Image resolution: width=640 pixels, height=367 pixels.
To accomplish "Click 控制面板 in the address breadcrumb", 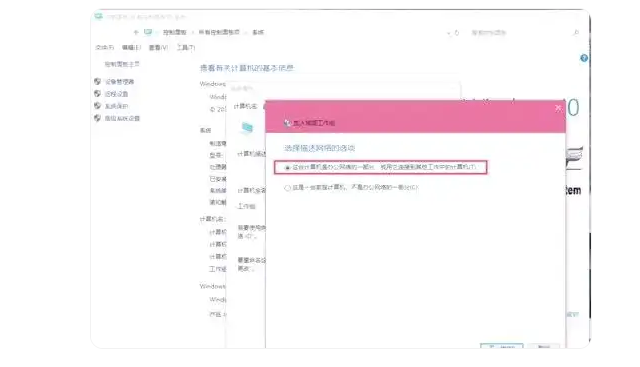I will tap(175, 32).
